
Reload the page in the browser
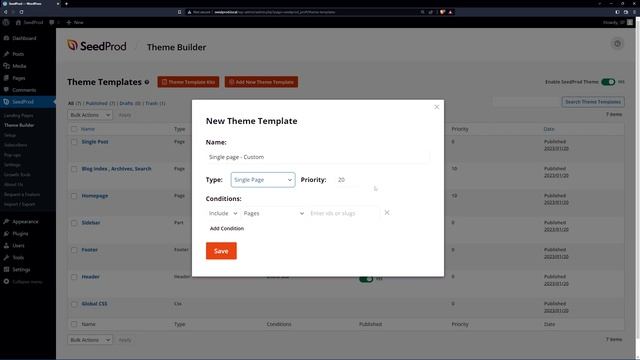[21, 12]
